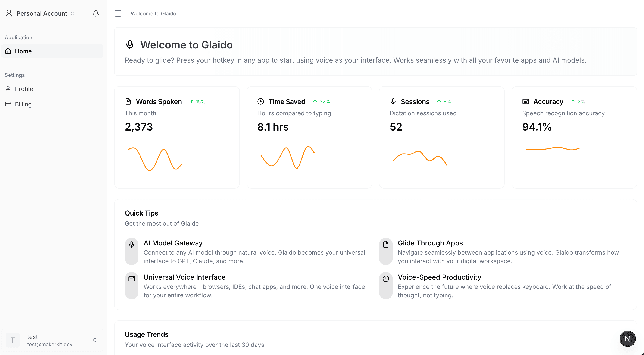Click the '2,373' words value
Image resolution: width=644 pixels, height=355 pixels.
point(139,127)
